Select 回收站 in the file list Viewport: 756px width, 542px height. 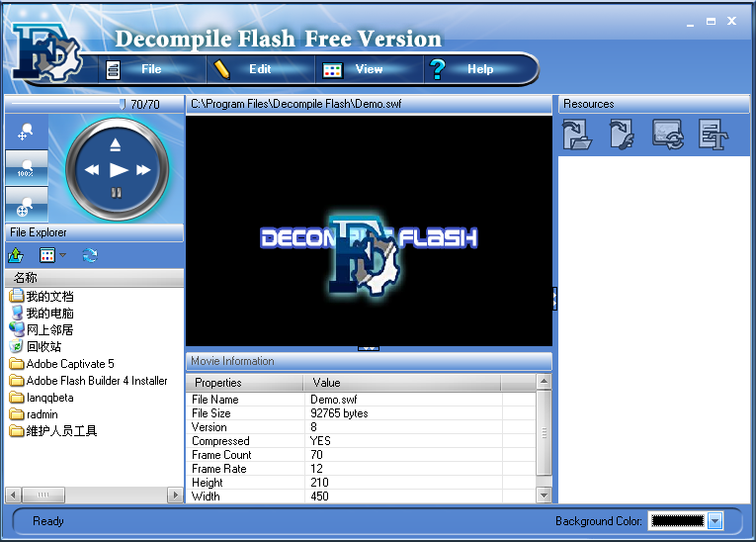click(x=36, y=347)
